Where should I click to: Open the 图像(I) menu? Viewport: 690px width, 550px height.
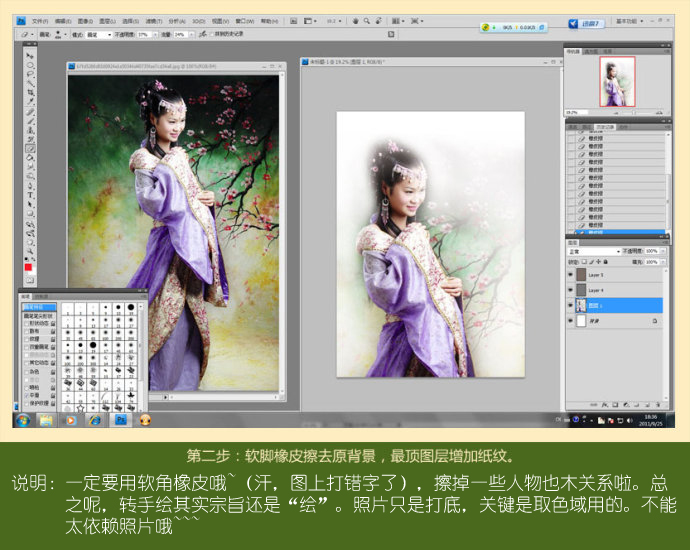(x=85, y=21)
